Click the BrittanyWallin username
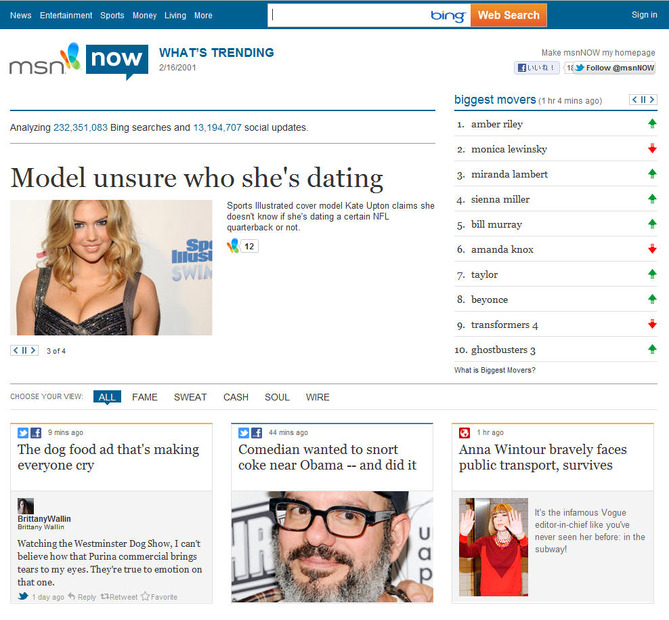 tap(44, 519)
